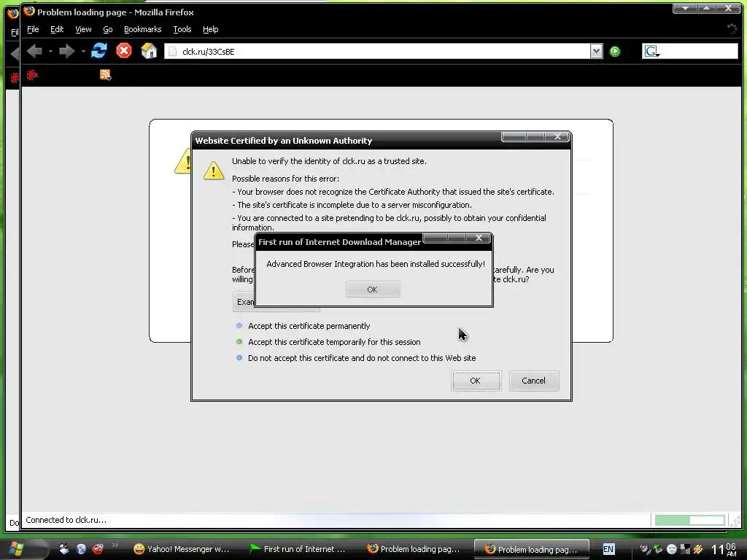Switch to Yahoo! Messenger taskbar button
This screenshot has height=560, width=747.
(x=182, y=549)
